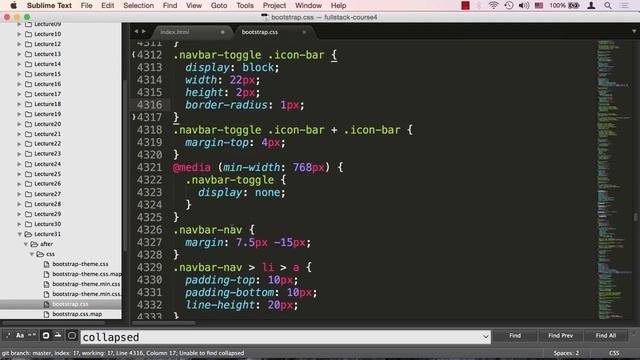Click the Lecture19 folder icon
Image resolution: width=640 pixels, height=360 pixels.
(28, 114)
